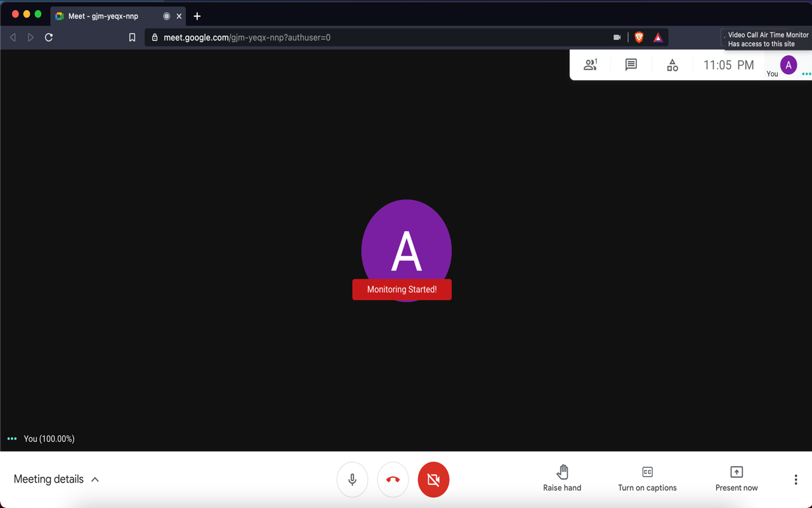Turn on captions for the call
The image size is (812, 508).
pyautogui.click(x=647, y=478)
